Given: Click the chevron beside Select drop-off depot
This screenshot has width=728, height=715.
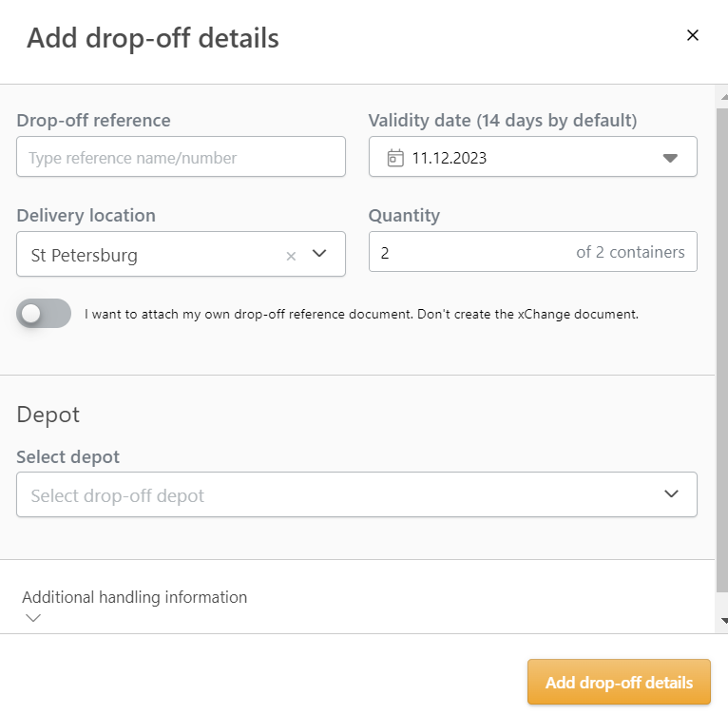Looking at the screenshot, I should pyautogui.click(x=671, y=494).
